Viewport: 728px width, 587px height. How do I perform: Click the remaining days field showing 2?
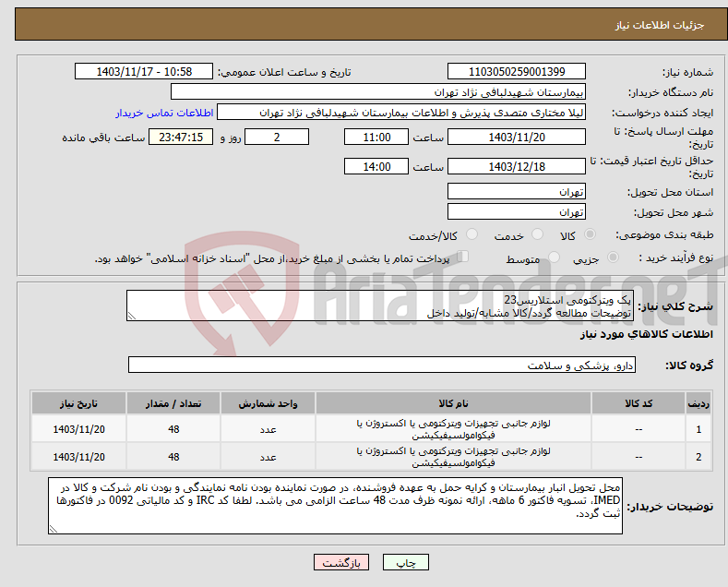pos(277,137)
